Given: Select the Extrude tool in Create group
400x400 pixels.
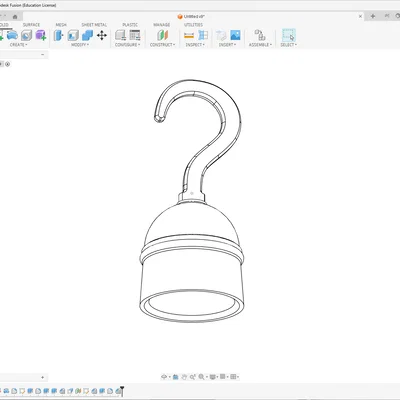Looking at the screenshot, I should (x=12, y=35).
